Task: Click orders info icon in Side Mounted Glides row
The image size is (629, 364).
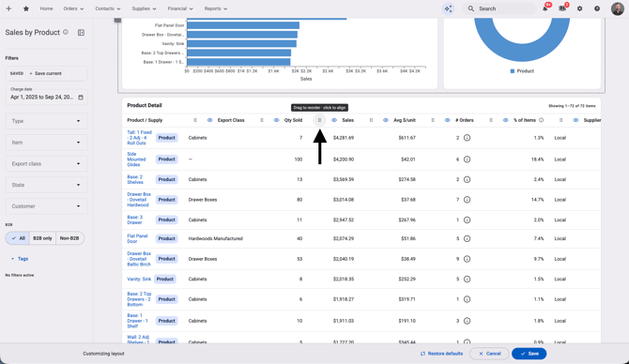Action: pos(467,159)
